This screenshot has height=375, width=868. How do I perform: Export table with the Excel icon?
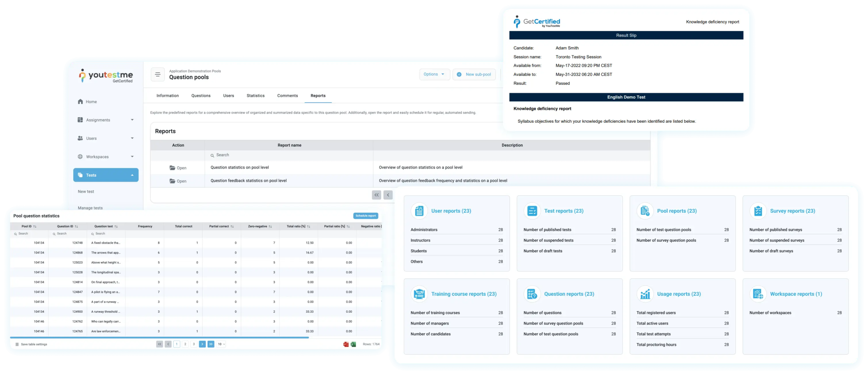click(x=353, y=344)
